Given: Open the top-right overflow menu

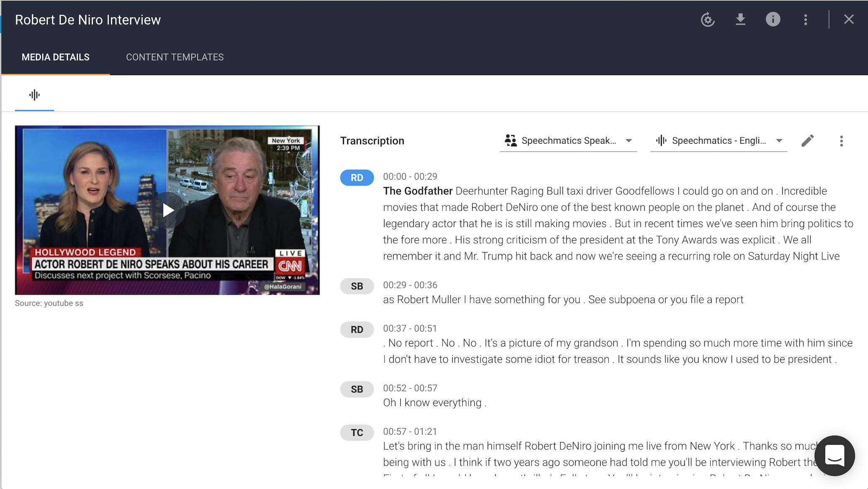Looking at the screenshot, I should [805, 19].
